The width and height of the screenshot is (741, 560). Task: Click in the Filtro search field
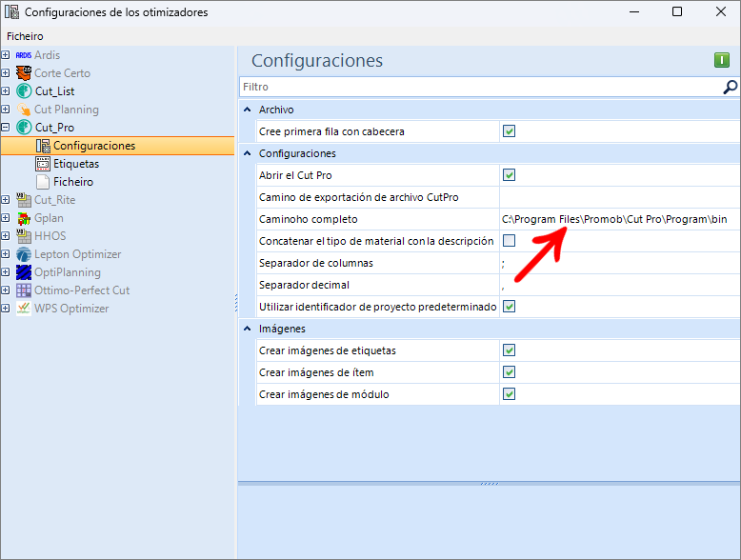480,87
